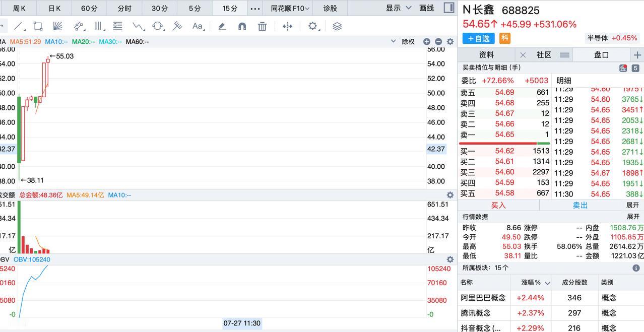Select the fan lines drawing tool

(57, 26)
